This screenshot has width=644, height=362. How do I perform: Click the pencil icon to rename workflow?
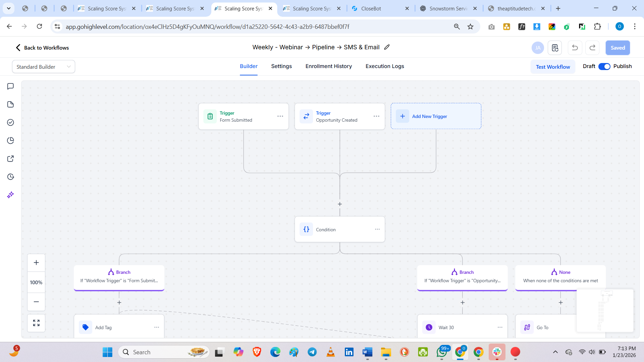coord(387,47)
